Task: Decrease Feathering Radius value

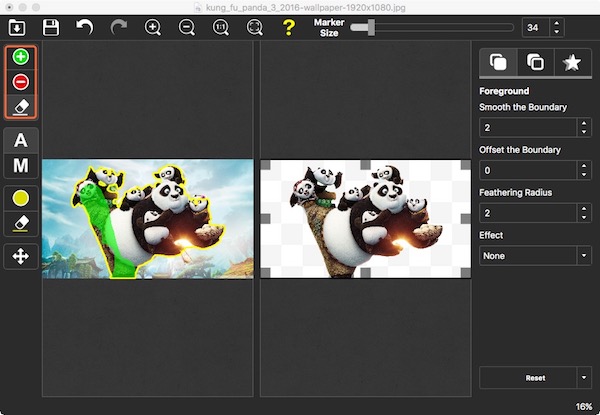Action: (x=584, y=218)
